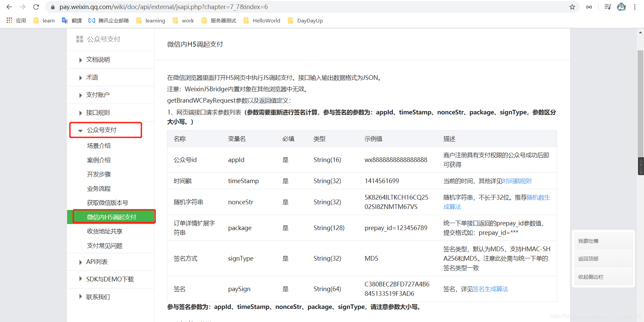Open the HelloWorld bookmark folder
This screenshot has height=322, width=644.
[262, 20]
